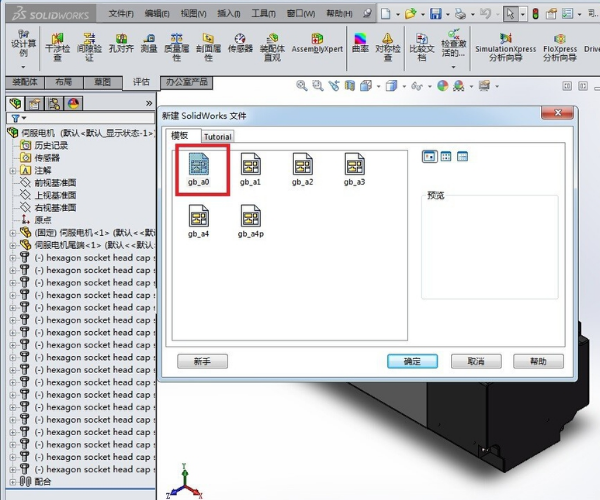Expand the (固定) 伺服电机<1> component
The width and height of the screenshot is (600, 500).
tap(13, 233)
